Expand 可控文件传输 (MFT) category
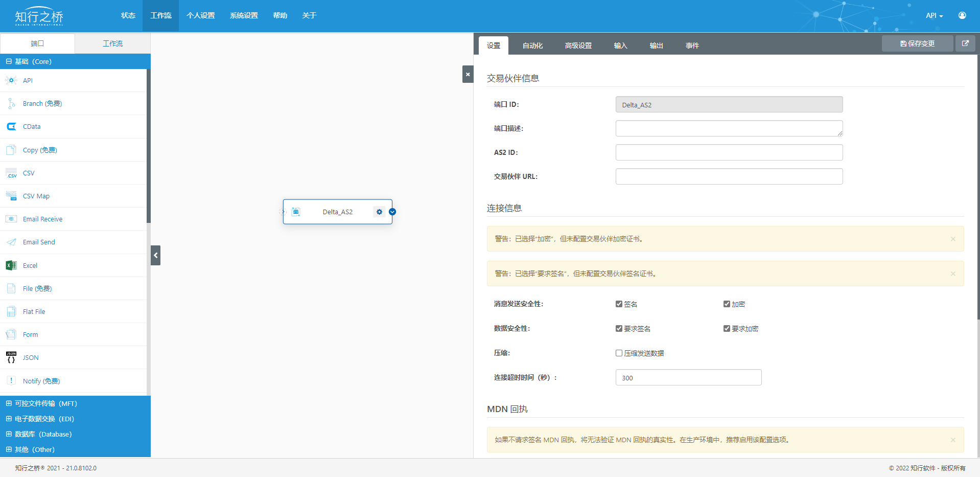This screenshot has width=980, height=477. point(75,403)
